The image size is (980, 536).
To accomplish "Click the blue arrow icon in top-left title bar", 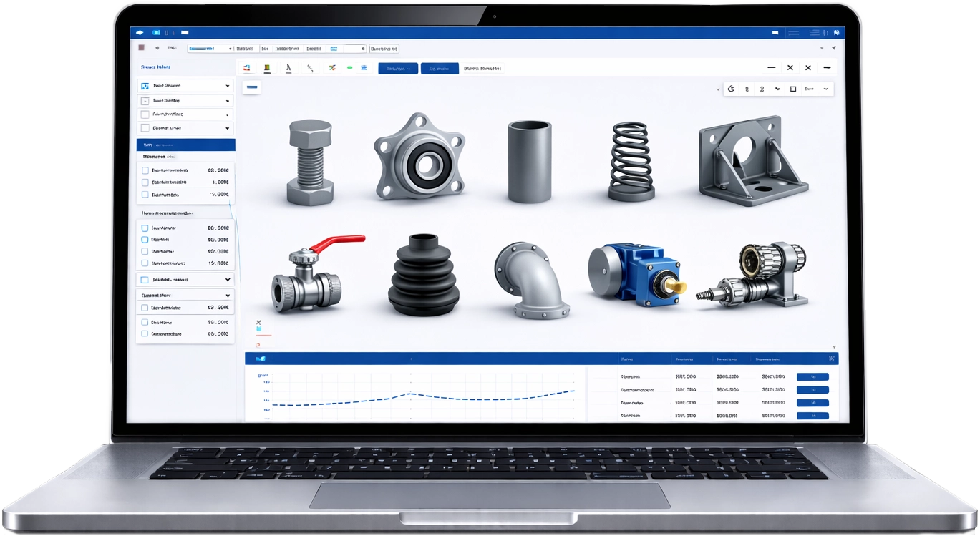I will 140,33.
